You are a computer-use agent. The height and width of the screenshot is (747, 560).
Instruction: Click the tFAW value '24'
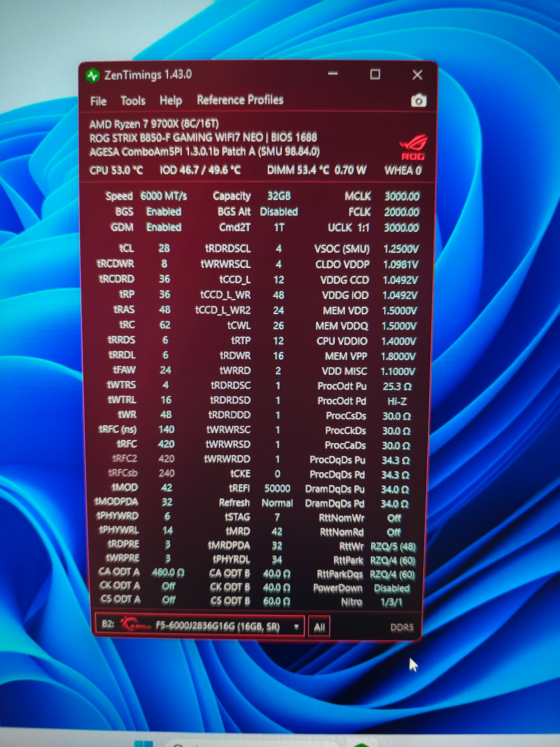tap(166, 370)
